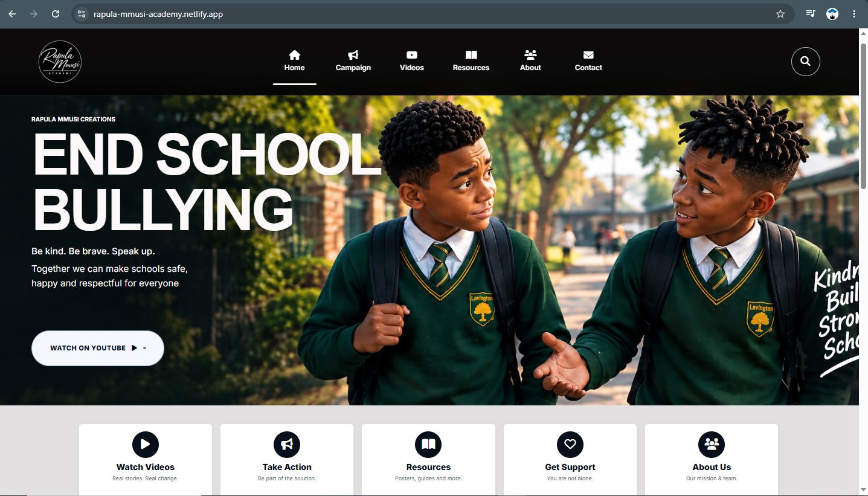Click the scrollbar down arrow
This screenshot has width=868, height=496.
pos(863,489)
